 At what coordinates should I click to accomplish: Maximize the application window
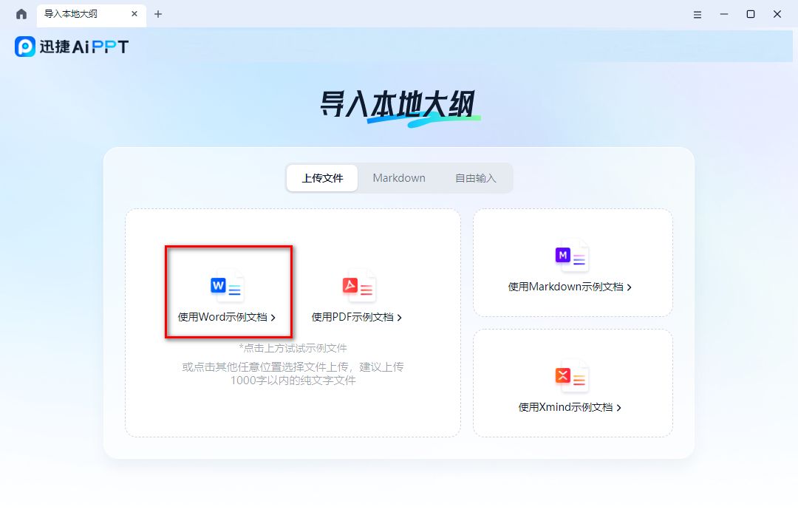click(750, 14)
